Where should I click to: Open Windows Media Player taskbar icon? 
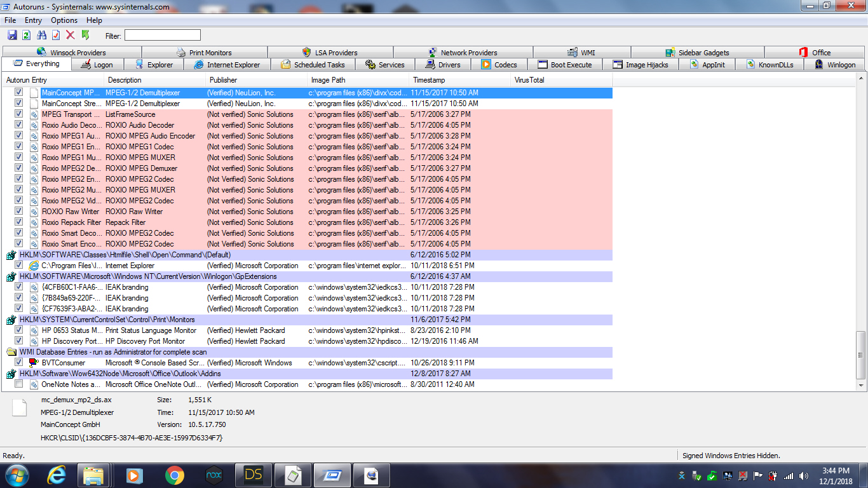(x=134, y=475)
